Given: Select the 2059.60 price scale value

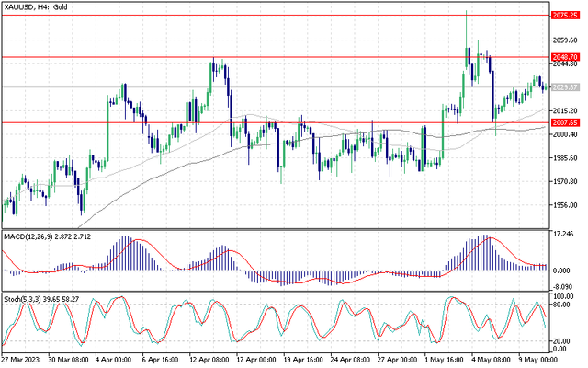Looking at the screenshot, I should pos(564,40).
